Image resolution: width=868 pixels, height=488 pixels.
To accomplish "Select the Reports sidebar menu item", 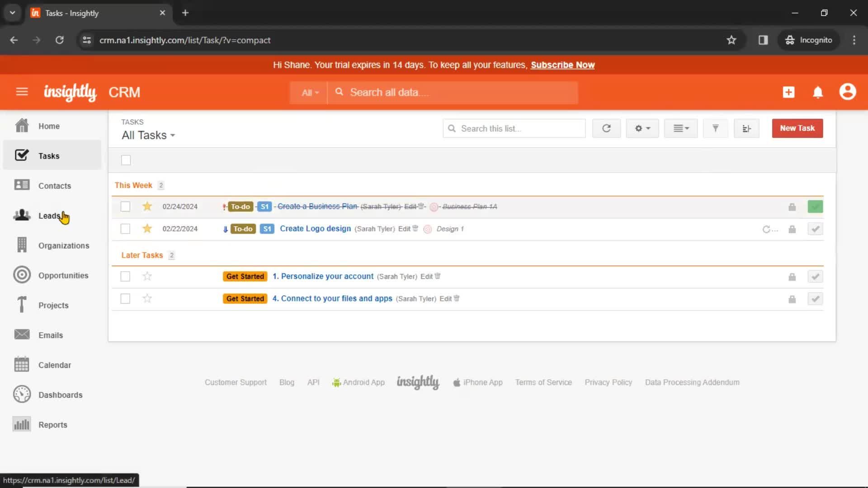I will pos(52,424).
